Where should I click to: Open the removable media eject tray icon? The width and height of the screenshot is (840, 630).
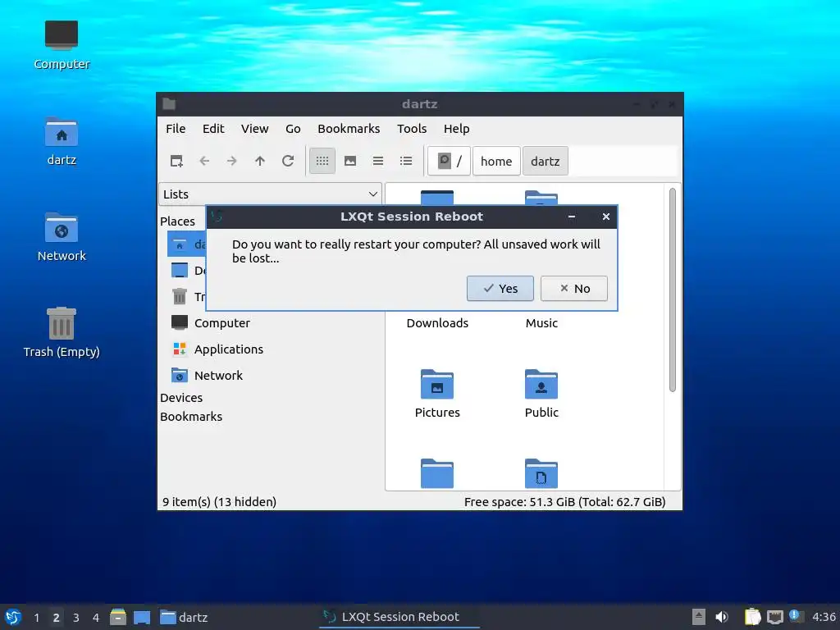(698, 617)
